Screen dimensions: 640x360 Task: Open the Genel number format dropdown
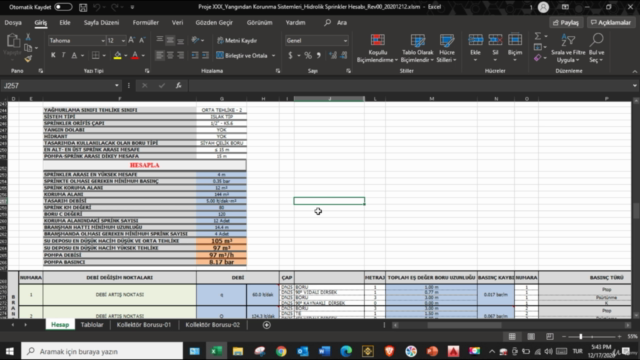click(x=345, y=40)
